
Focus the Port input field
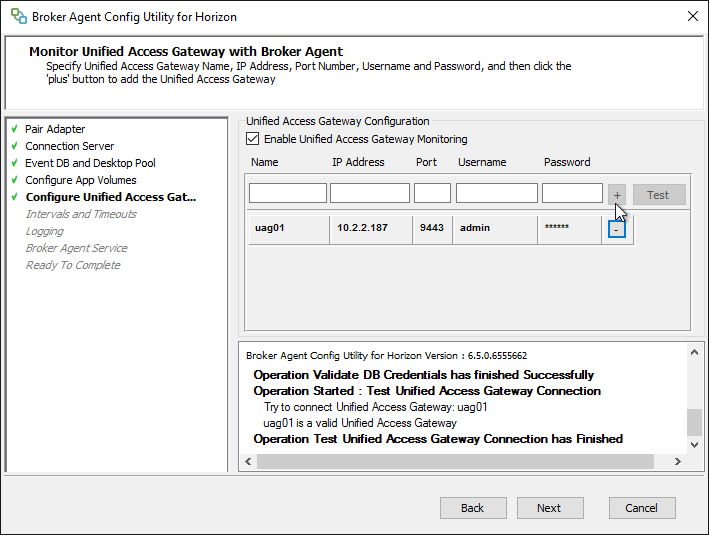[432, 193]
